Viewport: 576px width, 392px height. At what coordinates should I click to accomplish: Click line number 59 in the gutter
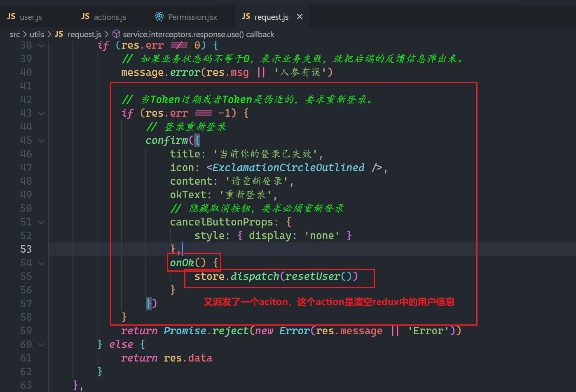point(26,331)
